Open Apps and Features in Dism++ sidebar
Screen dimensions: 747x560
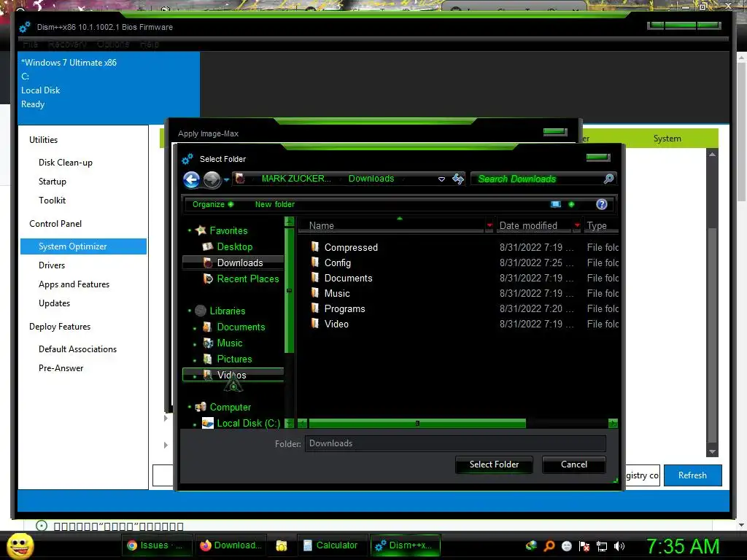pos(74,284)
